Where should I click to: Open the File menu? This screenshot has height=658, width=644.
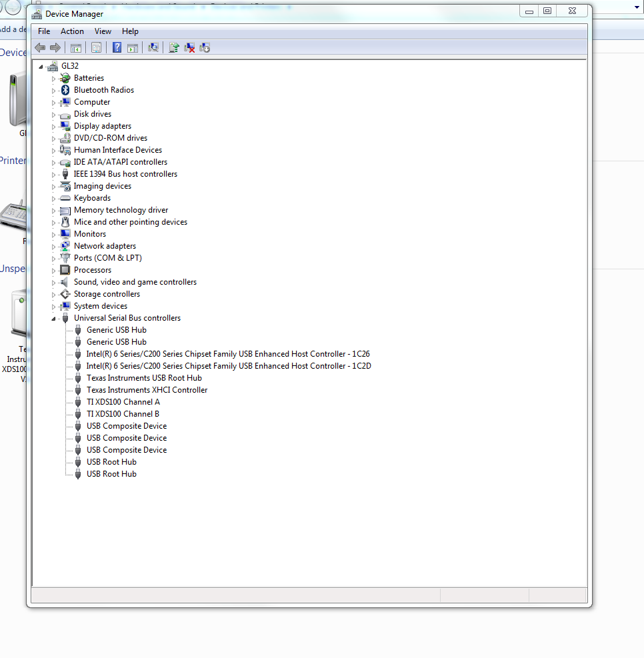click(x=44, y=31)
